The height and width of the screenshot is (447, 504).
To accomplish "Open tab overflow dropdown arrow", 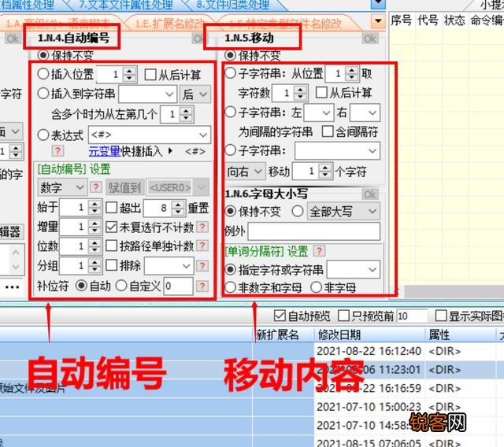I will tap(378, 21).
